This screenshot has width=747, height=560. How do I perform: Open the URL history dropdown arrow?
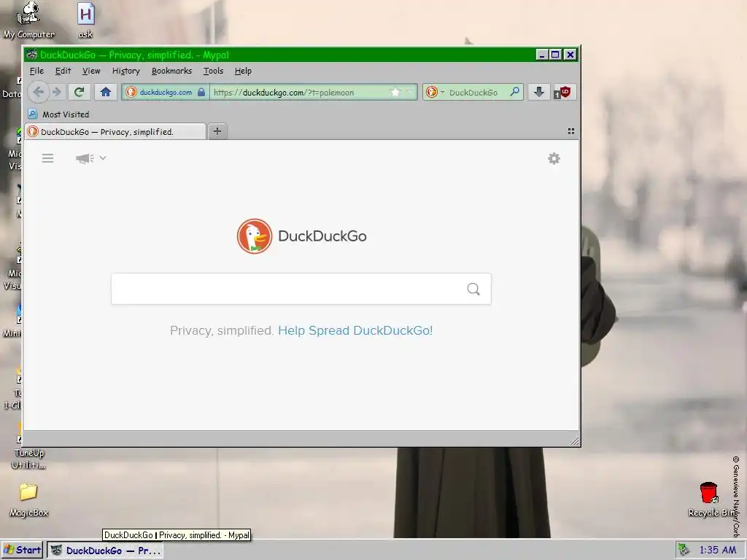[410, 92]
